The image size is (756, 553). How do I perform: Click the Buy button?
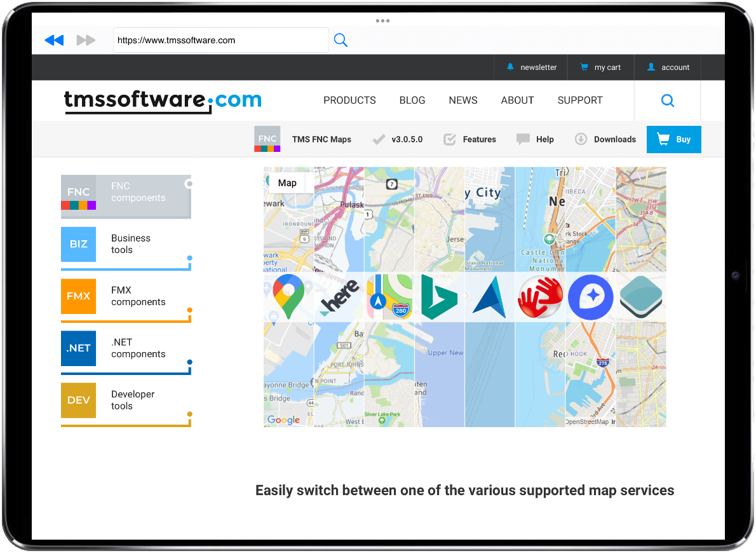point(673,139)
